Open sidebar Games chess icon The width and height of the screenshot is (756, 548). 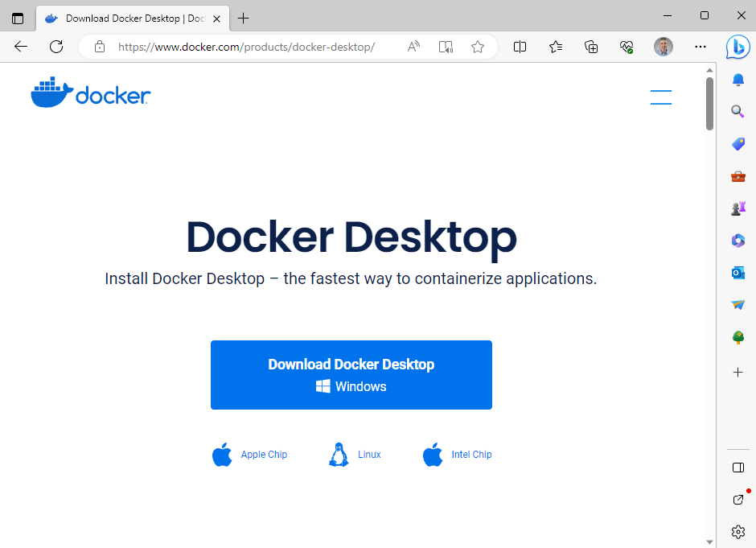click(x=738, y=208)
